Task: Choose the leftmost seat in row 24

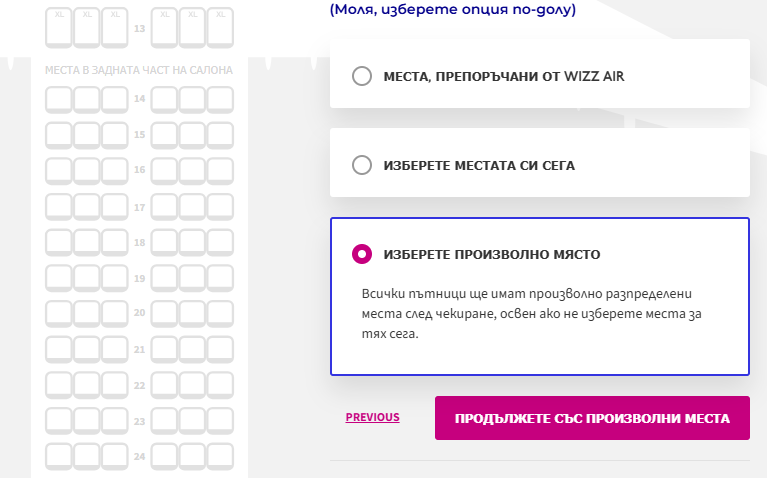Action: [59, 456]
